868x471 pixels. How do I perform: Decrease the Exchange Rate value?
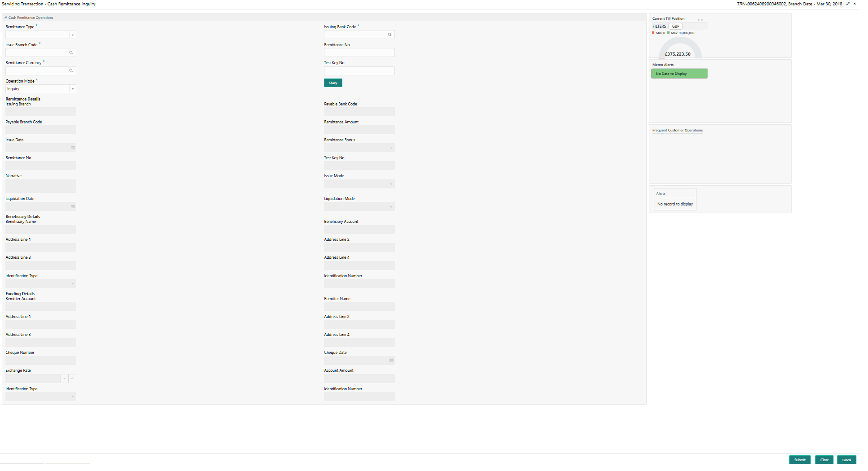click(x=65, y=379)
